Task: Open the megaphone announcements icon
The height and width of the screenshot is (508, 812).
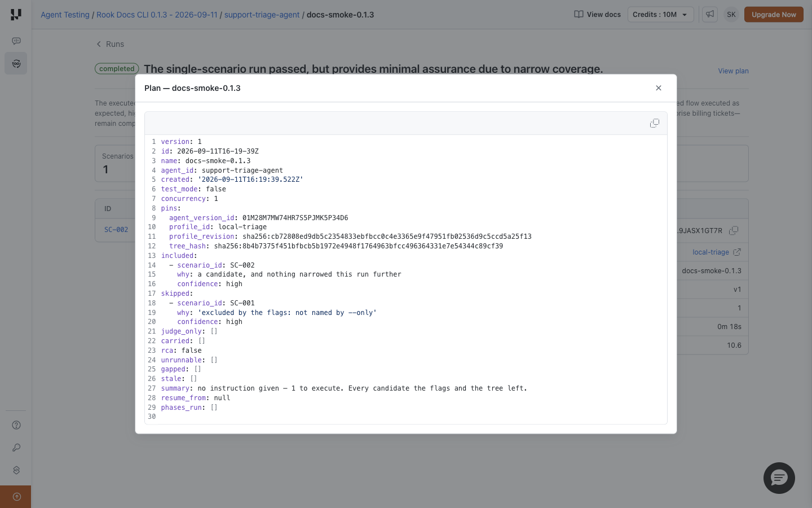Action: (x=710, y=14)
